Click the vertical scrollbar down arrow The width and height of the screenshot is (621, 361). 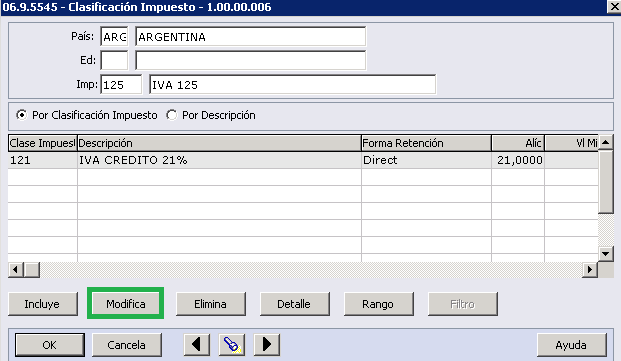point(606,254)
